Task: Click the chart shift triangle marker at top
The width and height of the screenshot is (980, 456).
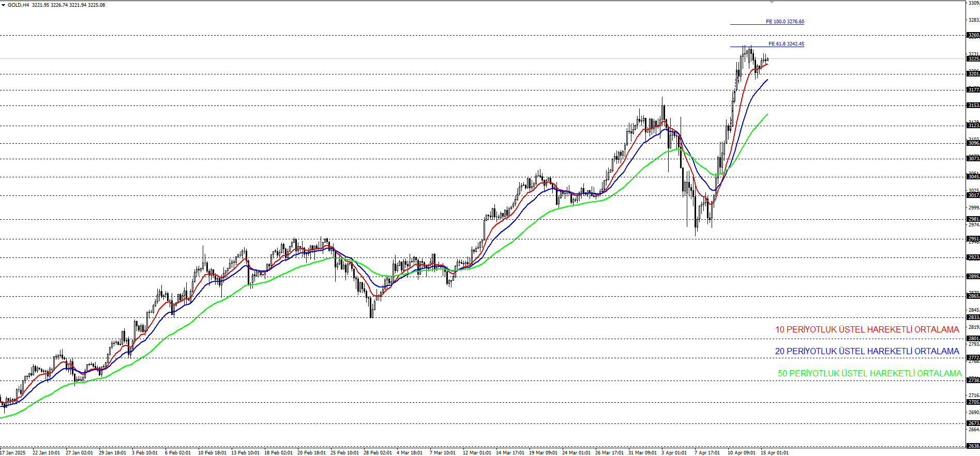Action: [x=772, y=2]
